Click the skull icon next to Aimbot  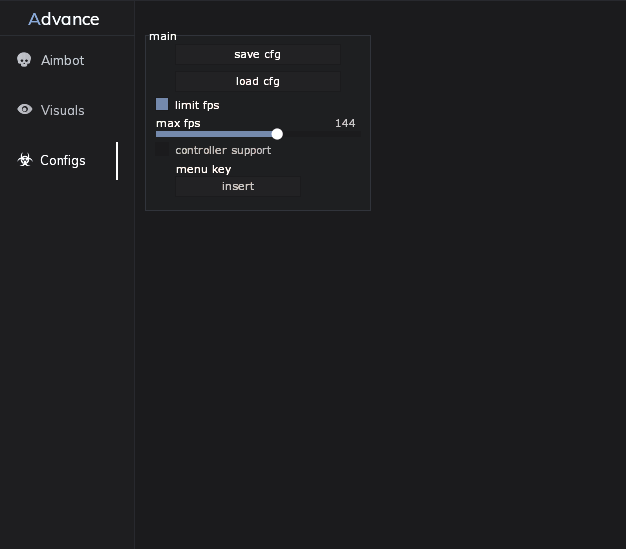coord(24,60)
